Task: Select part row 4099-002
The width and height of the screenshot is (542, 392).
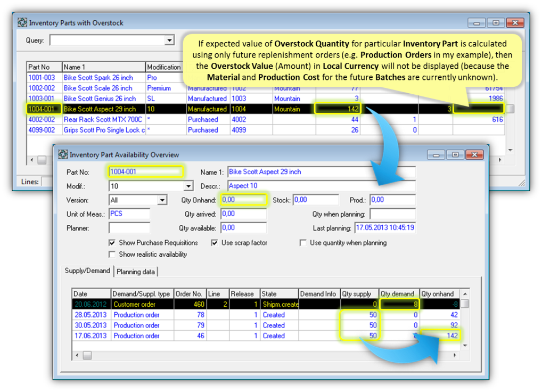Action: coord(266,130)
